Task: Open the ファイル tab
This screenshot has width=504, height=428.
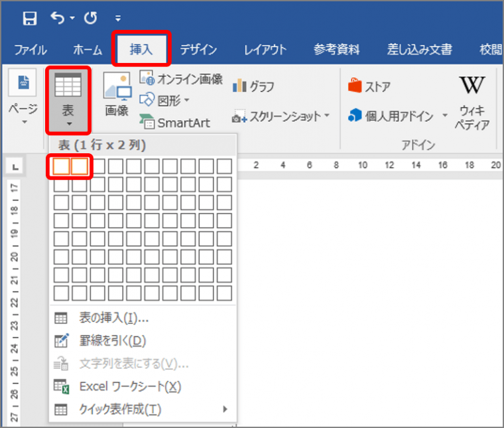Action: coord(31,50)
